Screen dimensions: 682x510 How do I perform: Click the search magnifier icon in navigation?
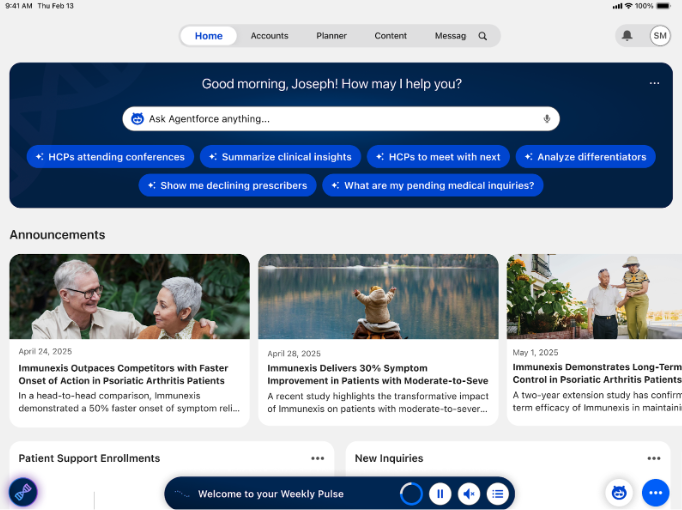pos(483,36)
